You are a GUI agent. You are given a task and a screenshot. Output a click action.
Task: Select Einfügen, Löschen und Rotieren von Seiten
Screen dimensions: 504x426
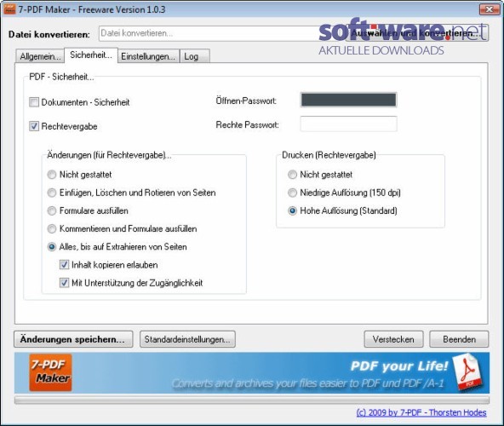pyautogui.click(x=52, y=193)
